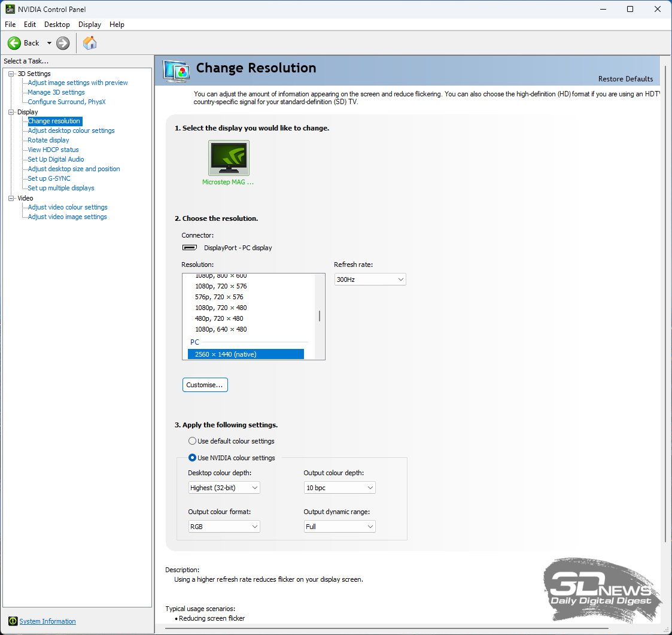Open the Refresh rate dropdown
The width and height of the screenshot is (672, 635).
(x=370, y=279)
